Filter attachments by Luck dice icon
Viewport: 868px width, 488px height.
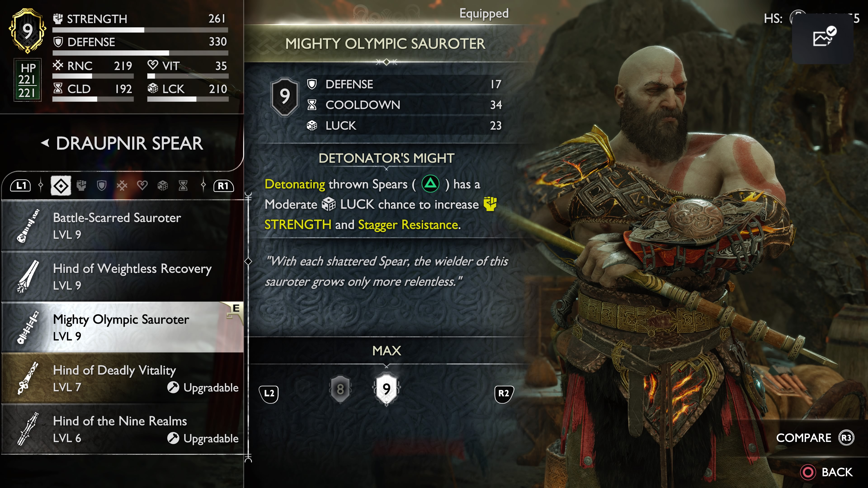click(x=163, y=185)
